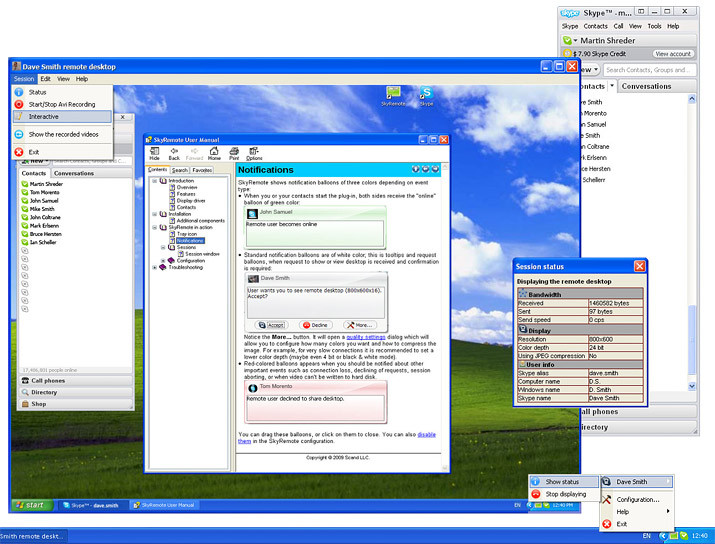Click the View account button
The image size is (715, 544).
[x=673, y=54]
